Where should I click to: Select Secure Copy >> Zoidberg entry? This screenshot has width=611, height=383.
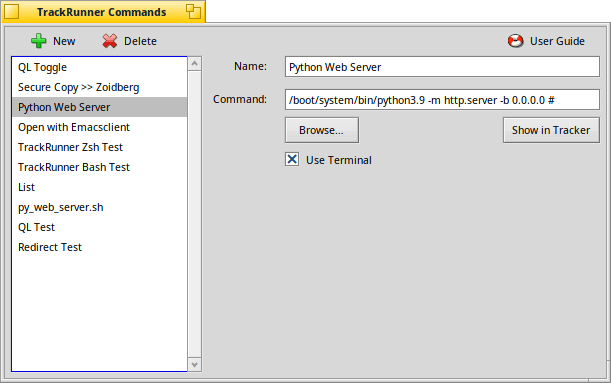click(x=99, y=87)
